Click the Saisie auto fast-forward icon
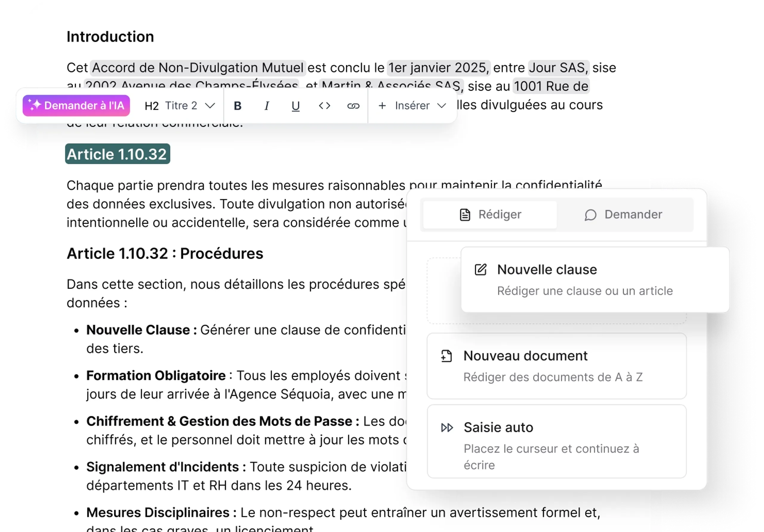764x532 pixels. coord(447,428)
